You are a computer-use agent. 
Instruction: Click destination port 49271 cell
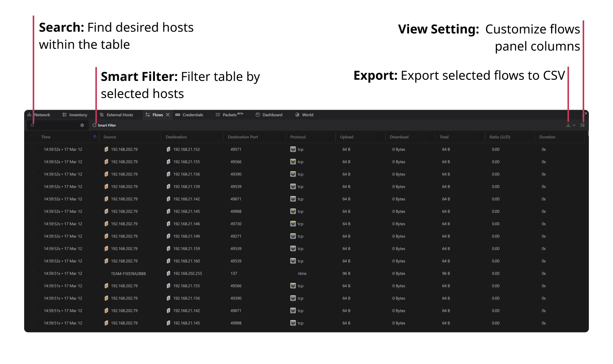click(236, 236)
